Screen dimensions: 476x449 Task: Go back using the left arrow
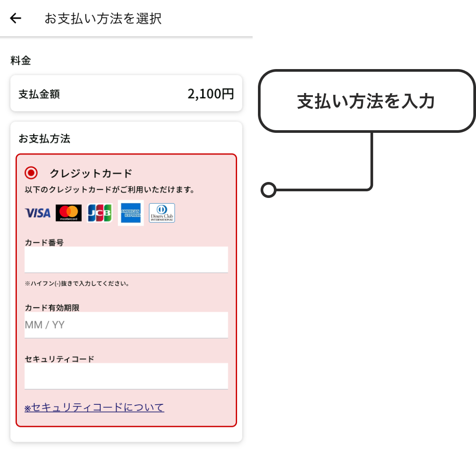(16, 19)
